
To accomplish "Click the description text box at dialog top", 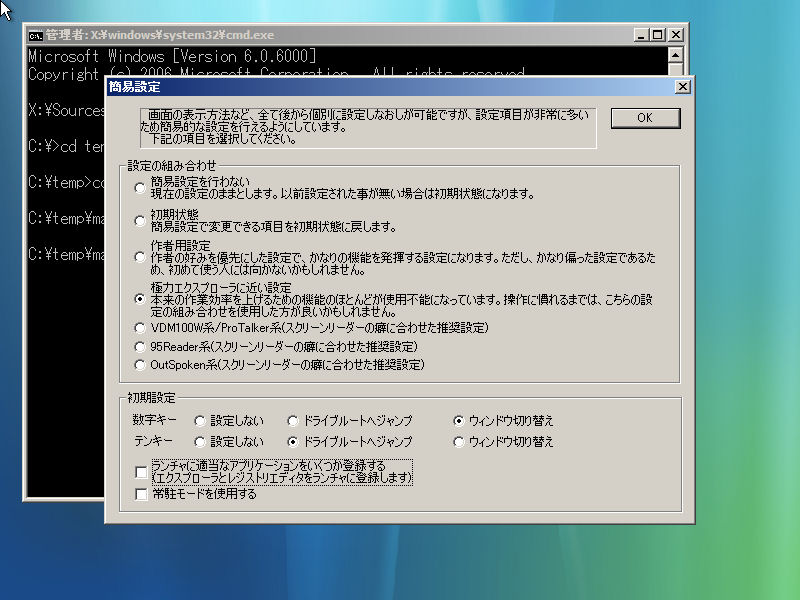I will (x=368, y=128).
